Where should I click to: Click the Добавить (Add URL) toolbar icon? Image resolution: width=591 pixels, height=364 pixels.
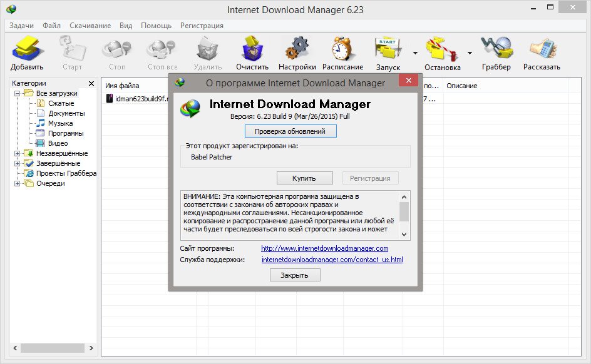pos(28,49)
